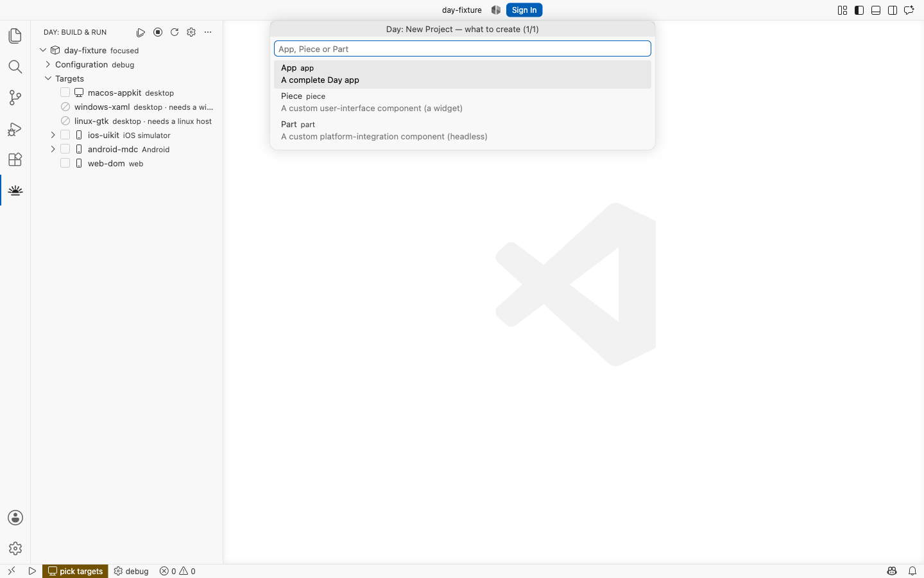The image size is (924, 578).
Task: Click the Stop icon in Day panel header
Action: (158, 32)
